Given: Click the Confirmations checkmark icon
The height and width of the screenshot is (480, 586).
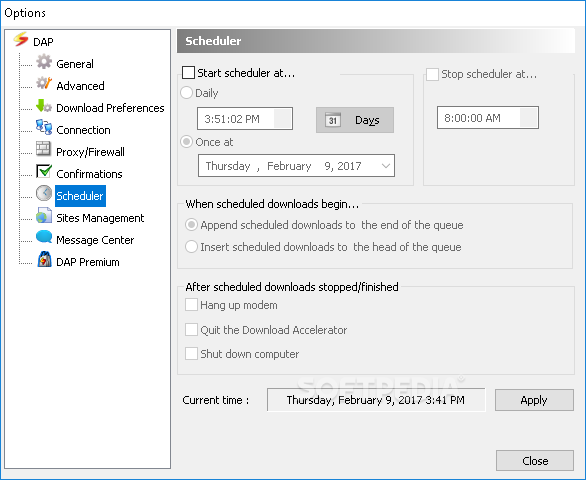Looking at the screenshot, I should pyautogui.click(x=44, y=171).
